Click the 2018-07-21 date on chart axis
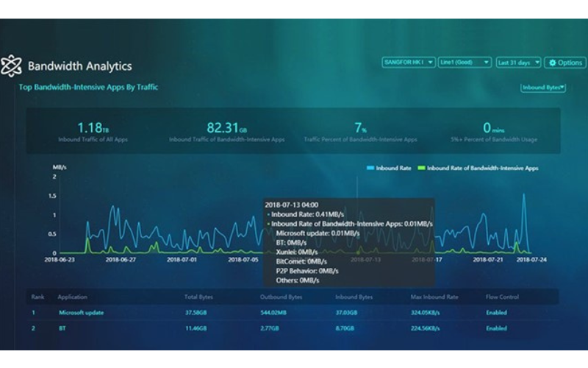588x368 pixels. pyautogui.click(x=487, y=260)
